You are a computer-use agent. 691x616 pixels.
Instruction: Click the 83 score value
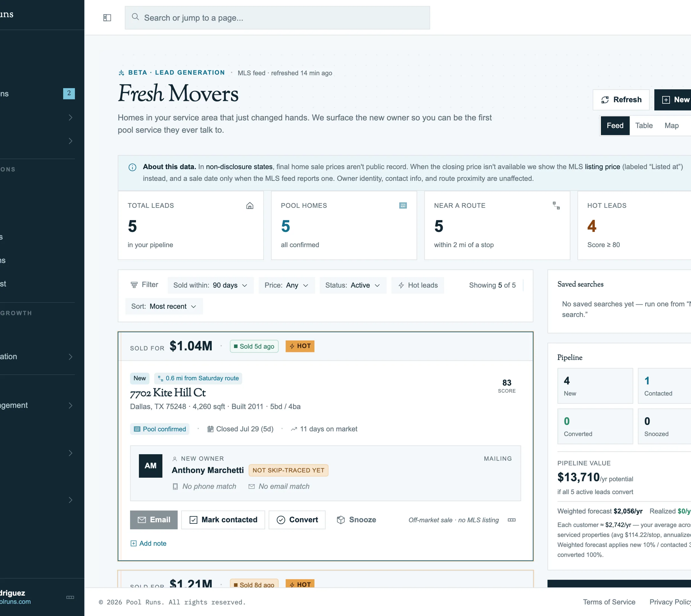[507, 383]
